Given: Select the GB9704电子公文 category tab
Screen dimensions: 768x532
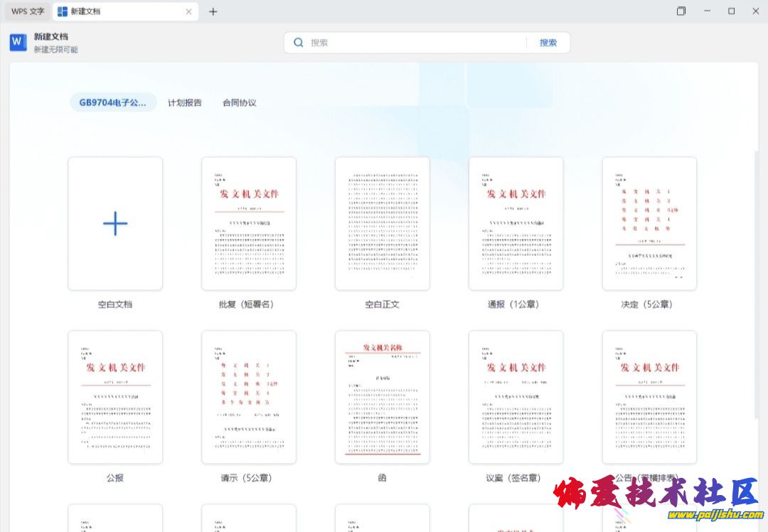Looking at the screenshot, I should click(113, 102).
